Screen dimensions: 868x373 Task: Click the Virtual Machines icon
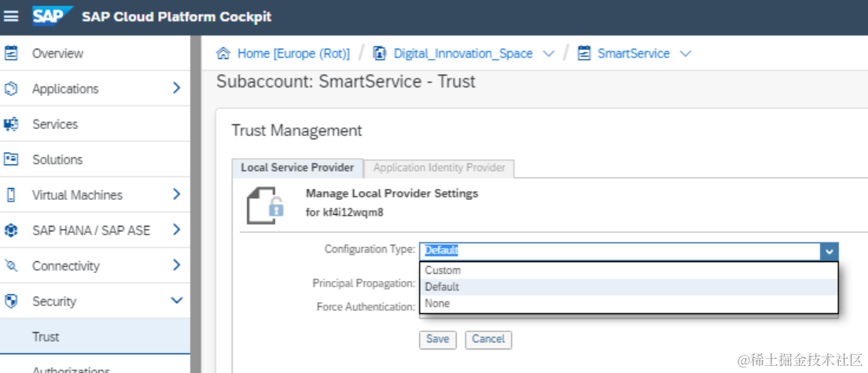tap(11, 194)
